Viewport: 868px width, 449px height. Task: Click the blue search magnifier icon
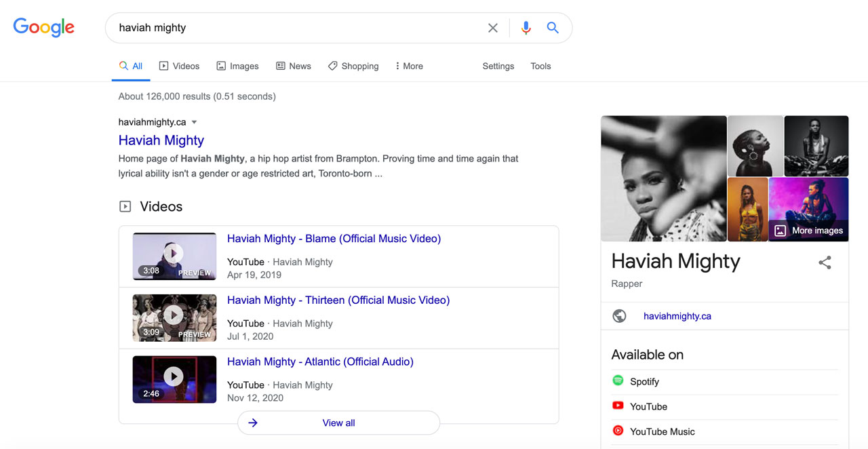[x=553, y=28]
